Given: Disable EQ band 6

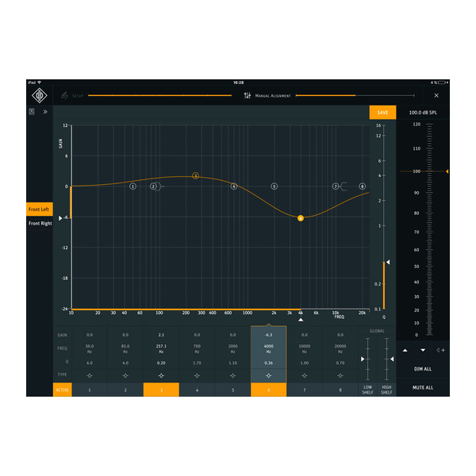Looking at the screenshot, I should (269, 390).
